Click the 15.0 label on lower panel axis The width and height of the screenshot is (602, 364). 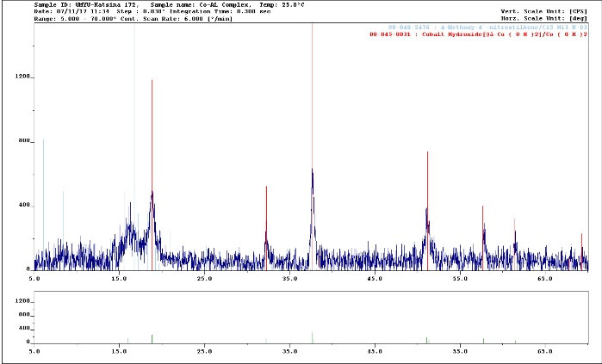coord(119,352)
